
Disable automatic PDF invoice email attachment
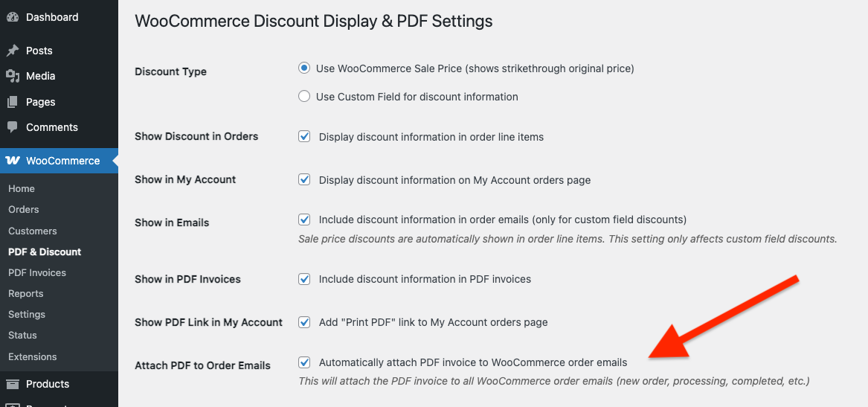click(x=304, y=362)
